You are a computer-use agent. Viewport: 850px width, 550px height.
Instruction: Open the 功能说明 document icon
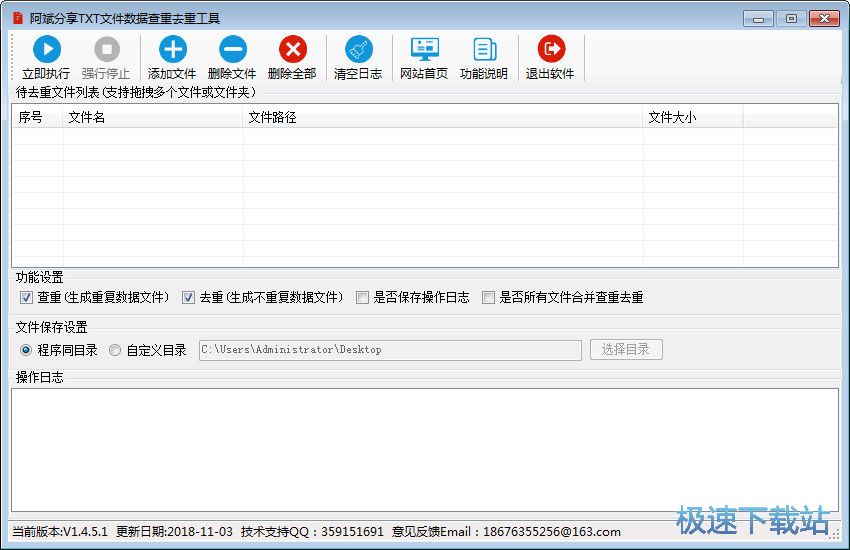(x=484, y=50)
